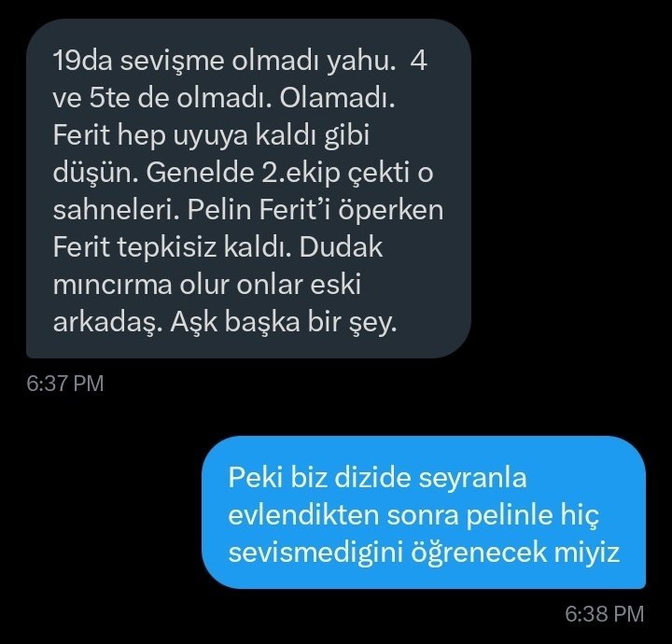672x644 pixels.
Task: Click the words "Pelin Ferit'i öperken"
Action: tap(315, 210)
